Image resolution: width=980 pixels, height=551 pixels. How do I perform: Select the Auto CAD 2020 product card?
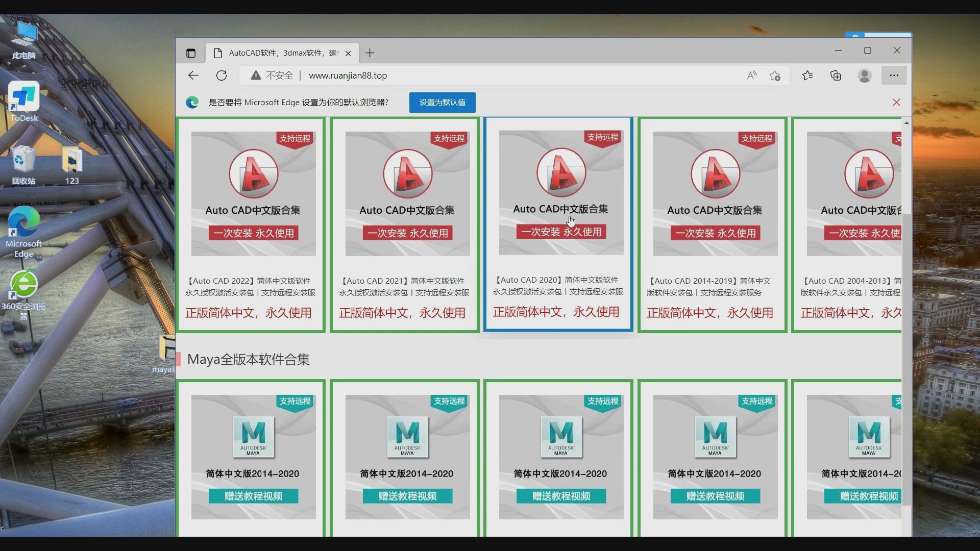[559, 224]
